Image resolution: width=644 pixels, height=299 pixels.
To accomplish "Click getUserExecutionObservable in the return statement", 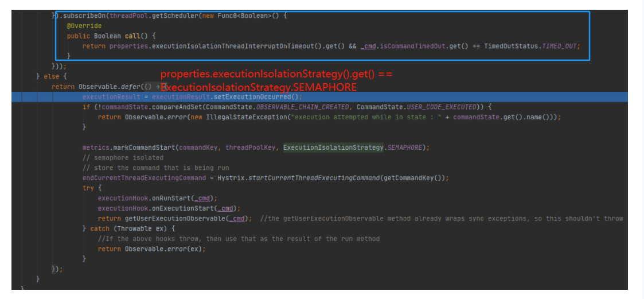I will 175,219.
